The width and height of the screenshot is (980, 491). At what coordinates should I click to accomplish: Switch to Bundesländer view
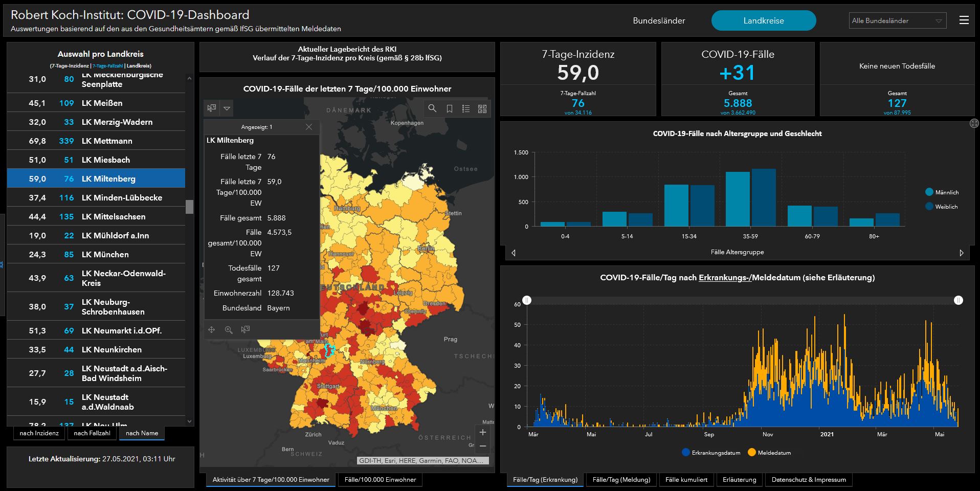pos(659,20)
